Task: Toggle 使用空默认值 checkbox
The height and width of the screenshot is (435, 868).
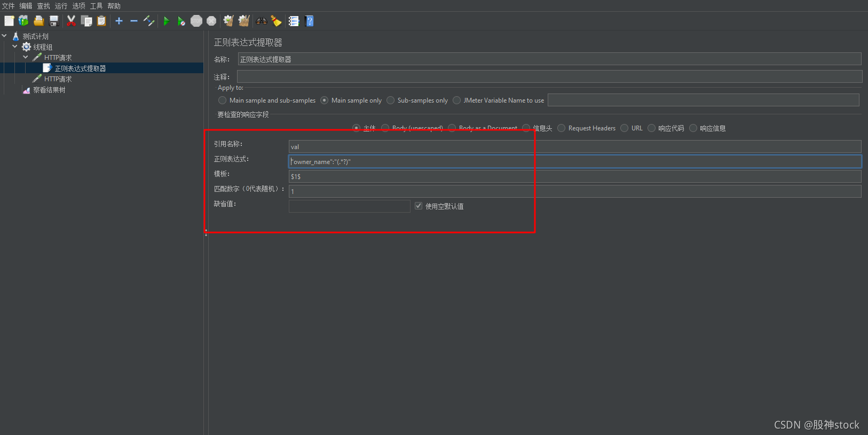Action: click(419, 206)
